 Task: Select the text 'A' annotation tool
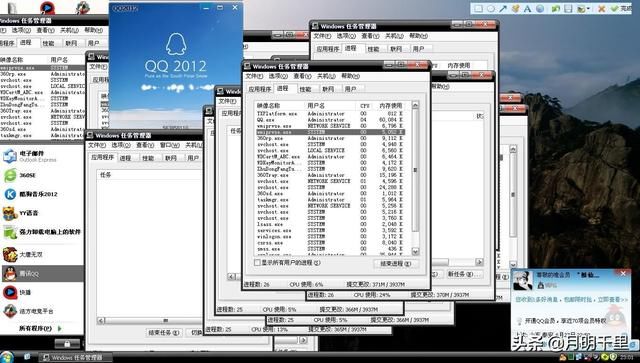[x=527, y=8]
